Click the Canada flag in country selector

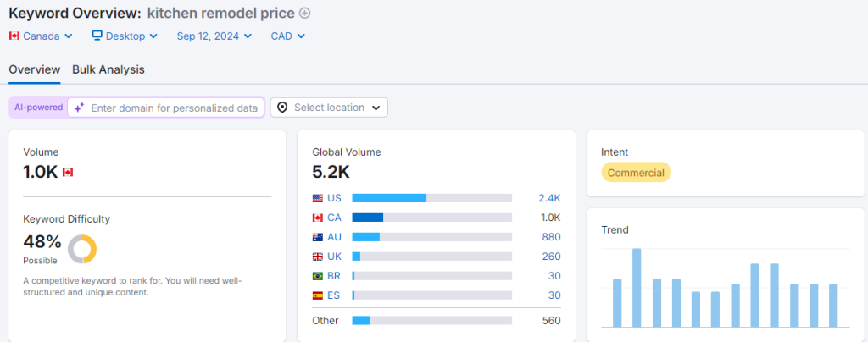click(14, 36)
